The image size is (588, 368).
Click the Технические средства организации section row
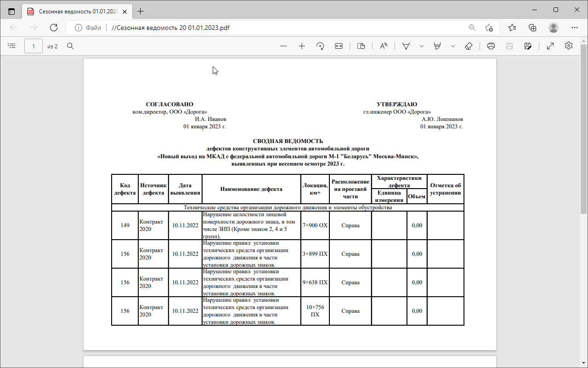[288, 207]
